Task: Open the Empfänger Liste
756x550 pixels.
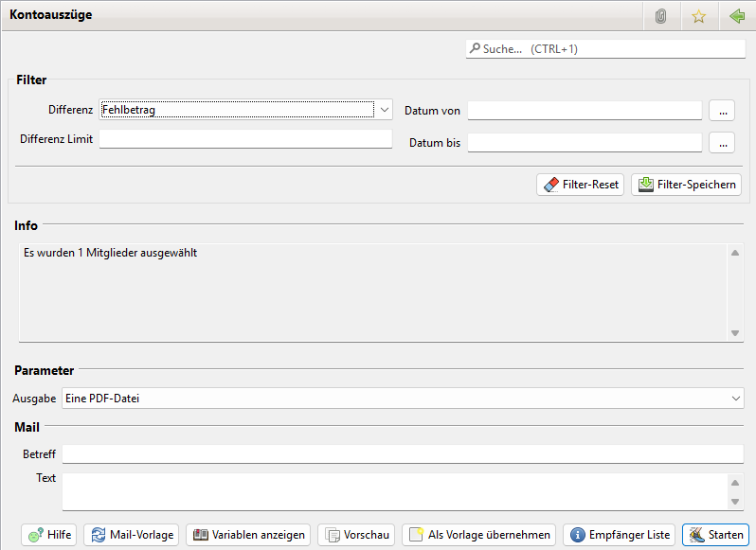Action: [x=620, y=535]
